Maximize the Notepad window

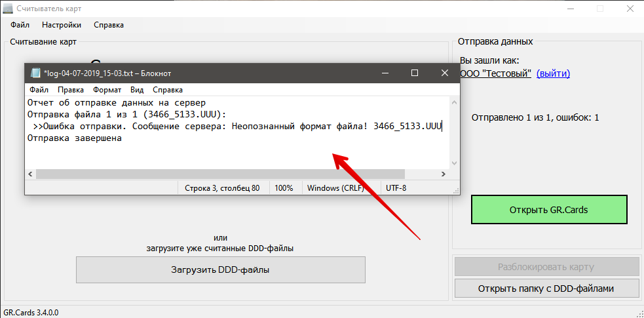pyautogui.click(x=415, y=73)
